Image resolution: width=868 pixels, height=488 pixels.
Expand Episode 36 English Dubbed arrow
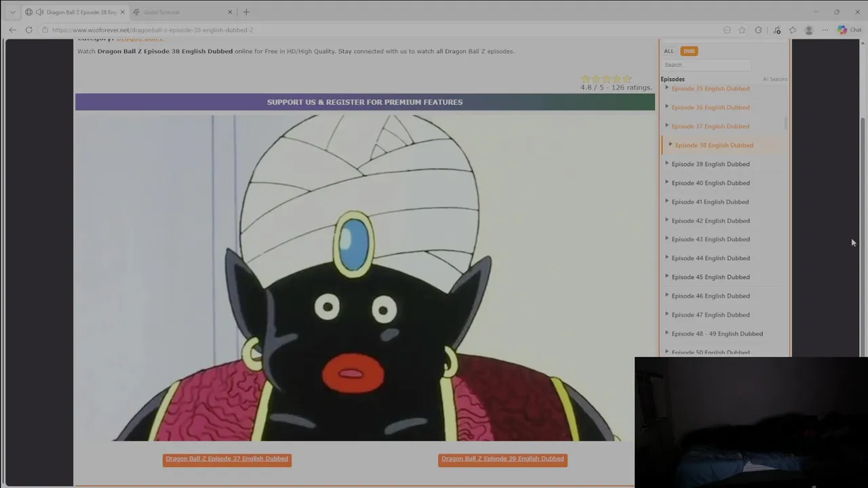667,106
